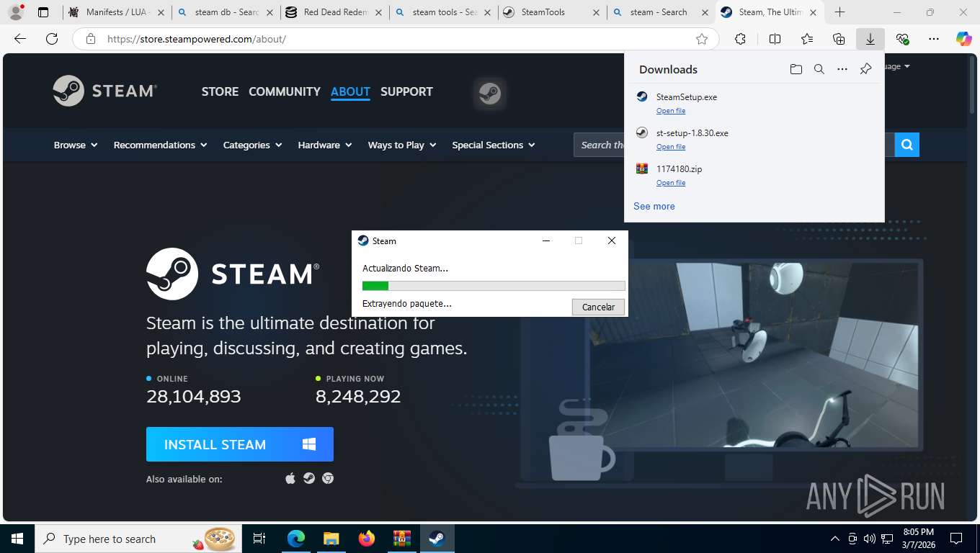Click the Downloads toolbar icon
The width and height of the screenshot is (980, 553).
pyautogui.click(x=870, y=39)
